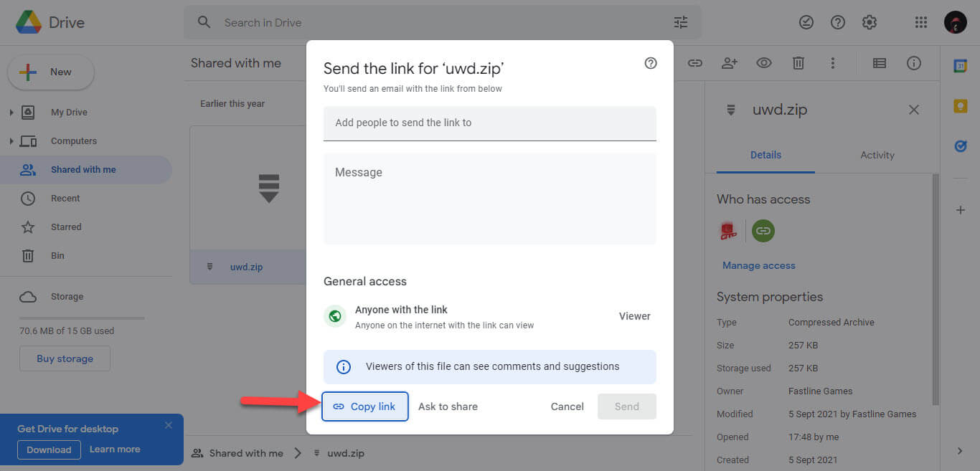980x471 pixels.
Task: Switch to the Activity tab
Action: click(x=877, y=155)
